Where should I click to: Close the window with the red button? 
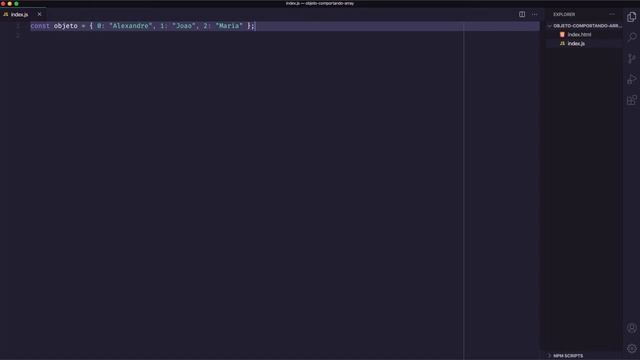point(3,3)
